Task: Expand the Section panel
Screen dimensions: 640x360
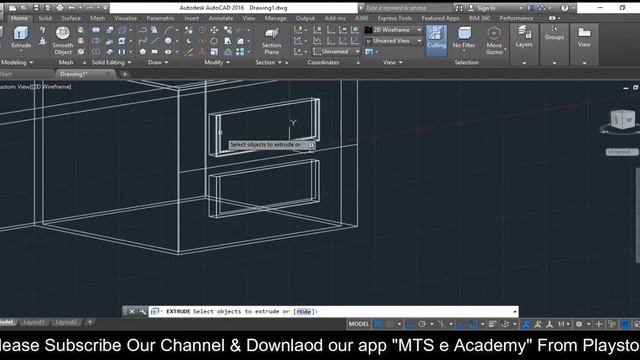Action: point(269,62)
